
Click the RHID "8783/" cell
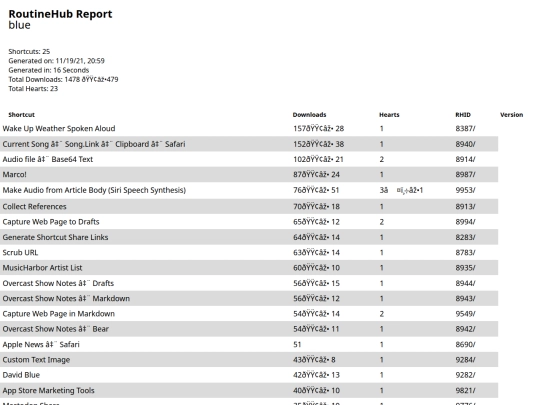(465, 253)
